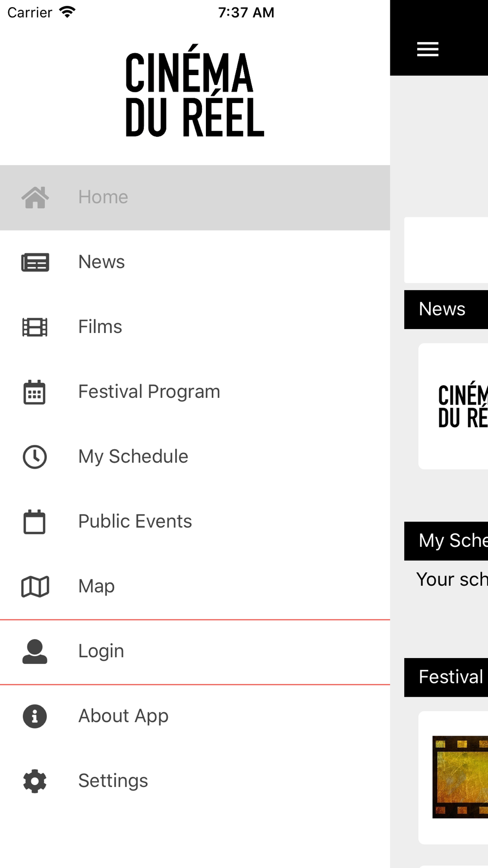Image resolution: width=488 pixels, height=868 pixels.
Task: Click the About App info icon
Action: (x=35, y=716)
